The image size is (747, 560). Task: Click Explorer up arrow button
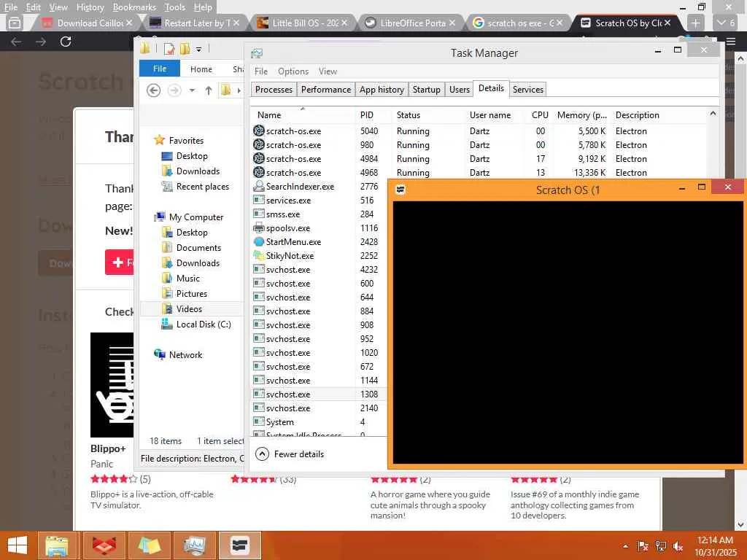(208, 90)
